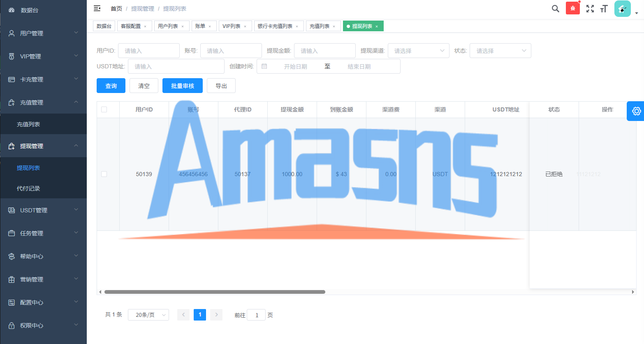The height and width of the screenshot is (344, 644).
Task: Click the calendar icon in date range
Action: tap(264, 66)
